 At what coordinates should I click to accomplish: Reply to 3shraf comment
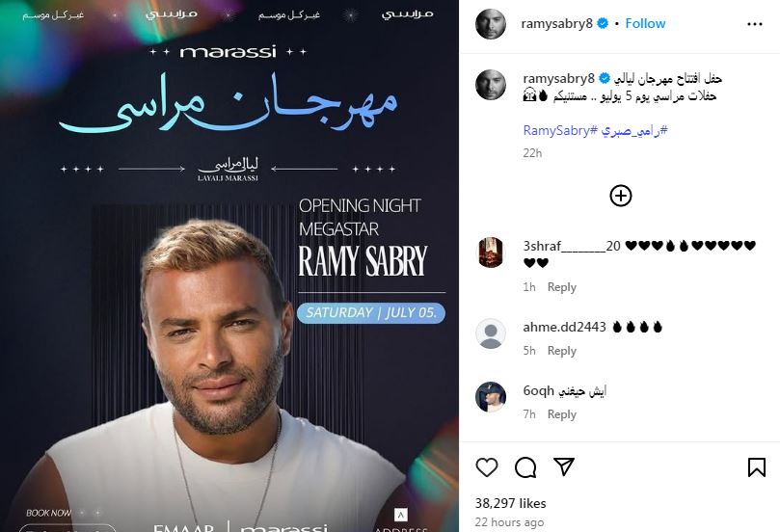pyautogui.click(x=562, y=287)
